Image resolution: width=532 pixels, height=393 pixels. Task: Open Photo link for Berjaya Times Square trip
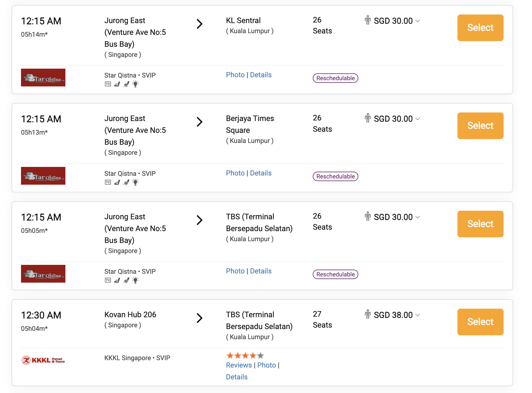coord(235,173)
